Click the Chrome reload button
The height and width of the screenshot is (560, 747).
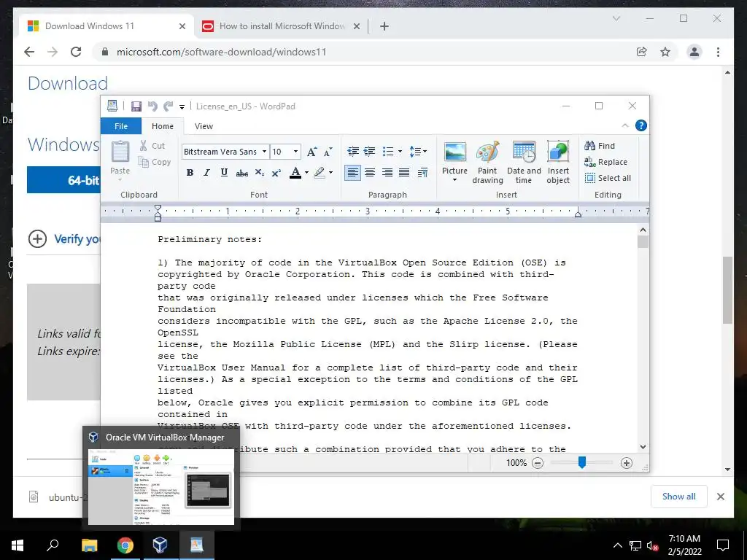click(76, 52)
